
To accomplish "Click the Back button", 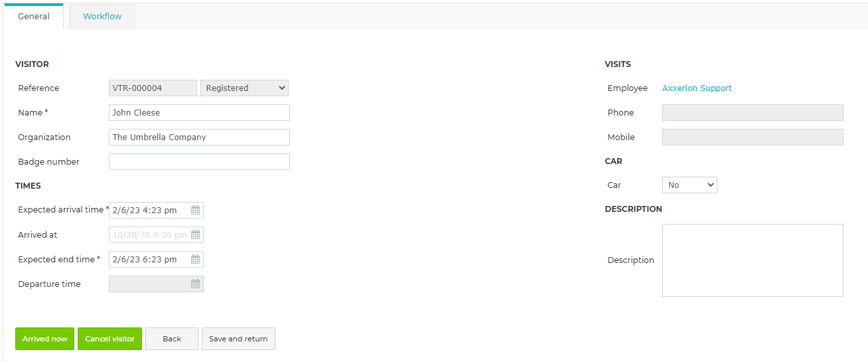I will [x=172, y=339].
